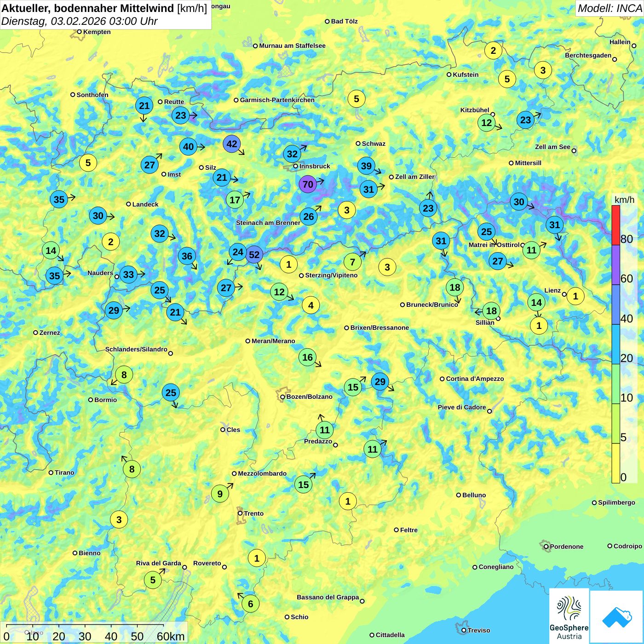Screen dimensions: 644x644
Task: Click the Belluno city label
Action: (474, 495)
